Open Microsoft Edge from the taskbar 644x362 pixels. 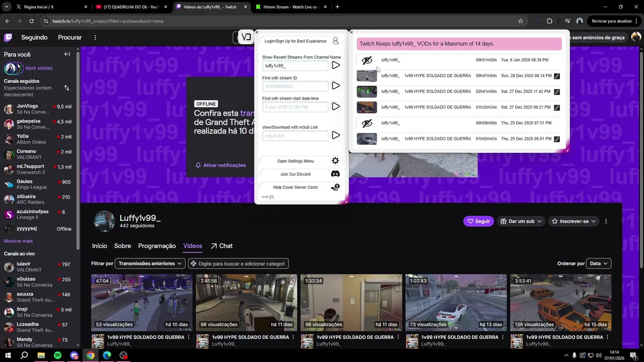tap(107, 355)
